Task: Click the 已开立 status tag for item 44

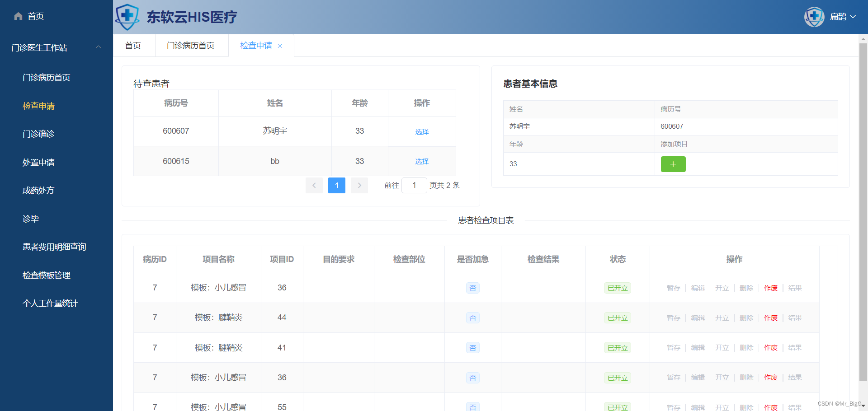Action: pos(618,318)
